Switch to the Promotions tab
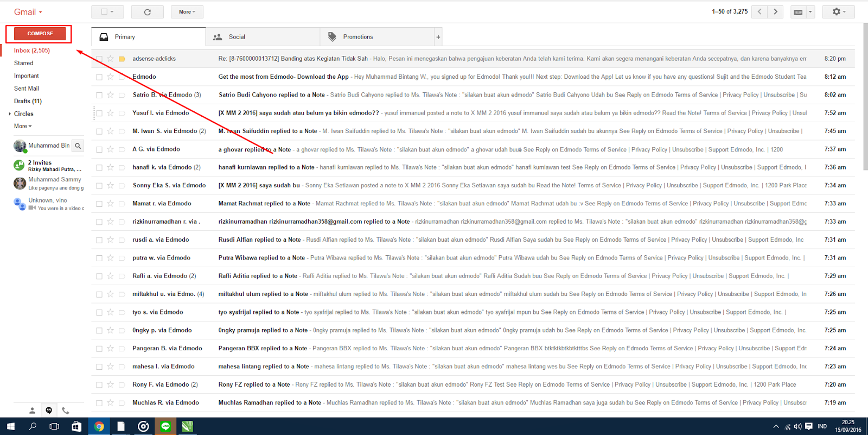The height and width of the screenshot is (435, 868). point(377,37)
